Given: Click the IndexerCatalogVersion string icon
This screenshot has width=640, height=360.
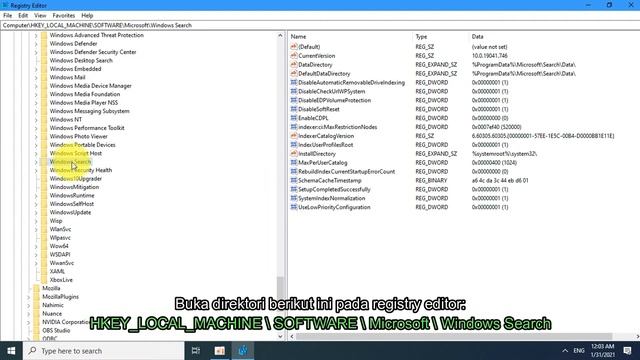Looking at the screenshot, I should click(293, 136).
